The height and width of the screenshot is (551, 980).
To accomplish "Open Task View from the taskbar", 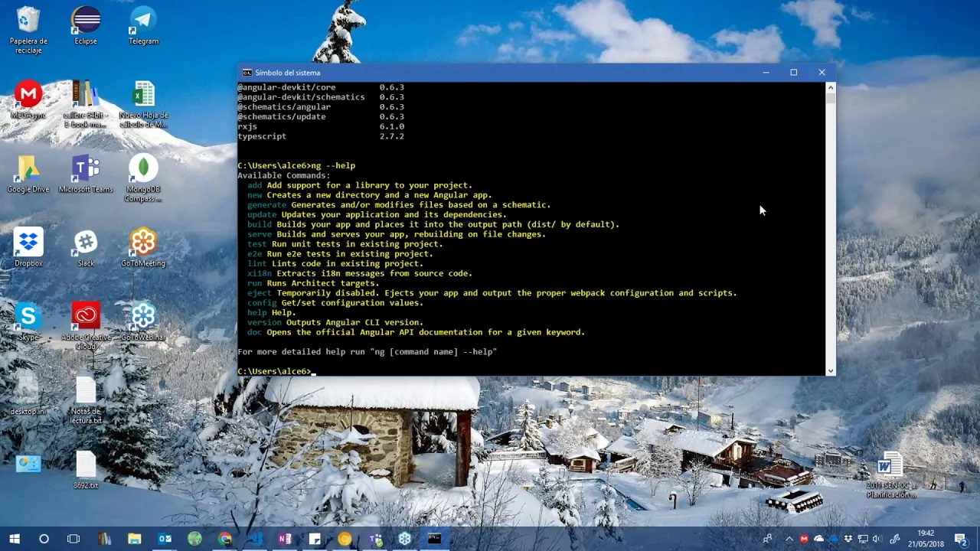I will (73, 539).
